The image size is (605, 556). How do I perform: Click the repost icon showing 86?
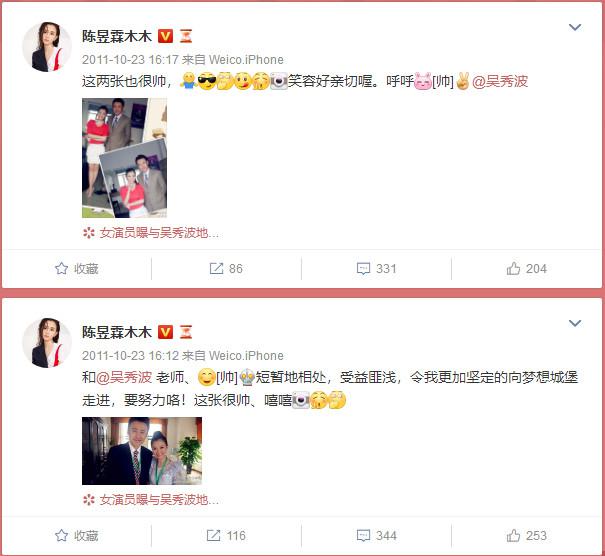coord(216,268)
